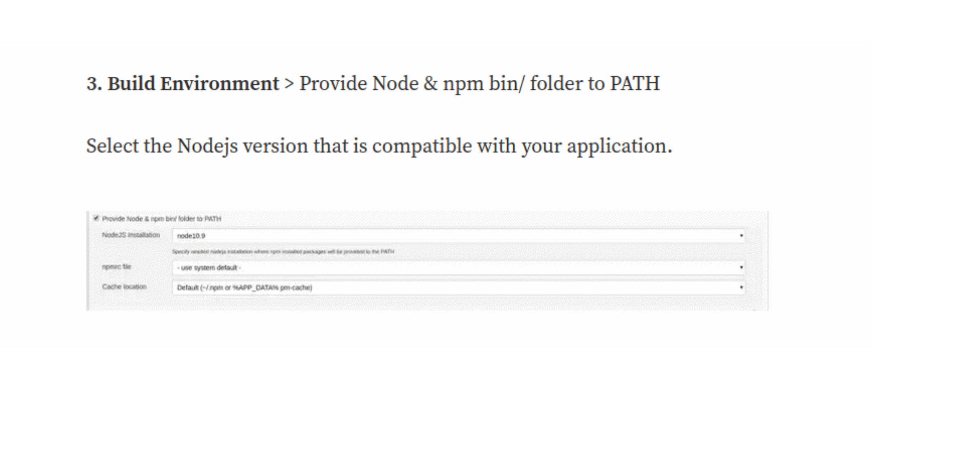Click the bold 'Build Environment' heading text
Screen dimensions: 980x466
(193, 84)
